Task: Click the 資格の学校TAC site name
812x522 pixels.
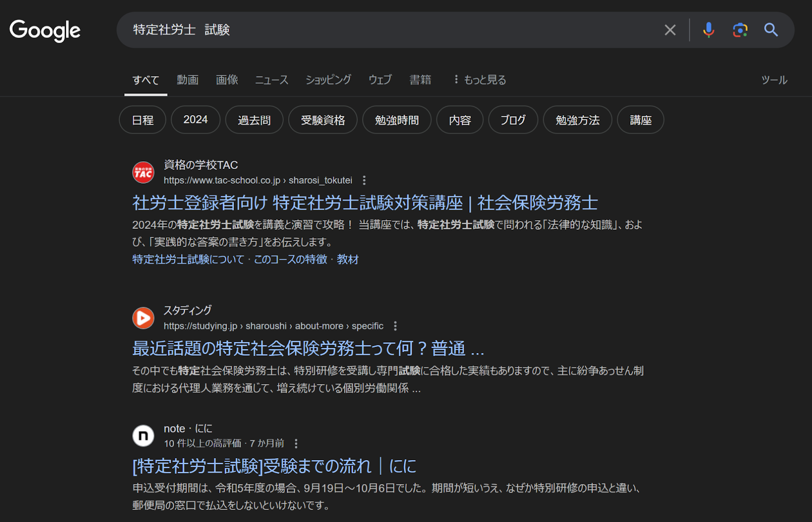Action: coord(201,165)
